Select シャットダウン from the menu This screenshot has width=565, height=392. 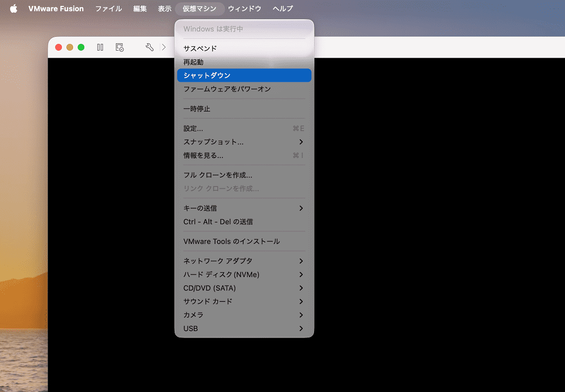(x=244, y=75)
